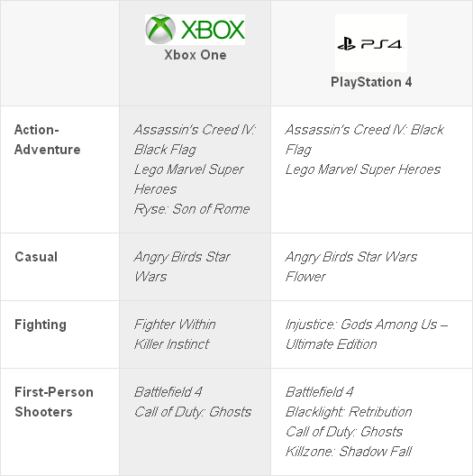Screen dimensions: 473x476
Task: Click Killzone: Shadow Fall title
Action: [349, 452]
